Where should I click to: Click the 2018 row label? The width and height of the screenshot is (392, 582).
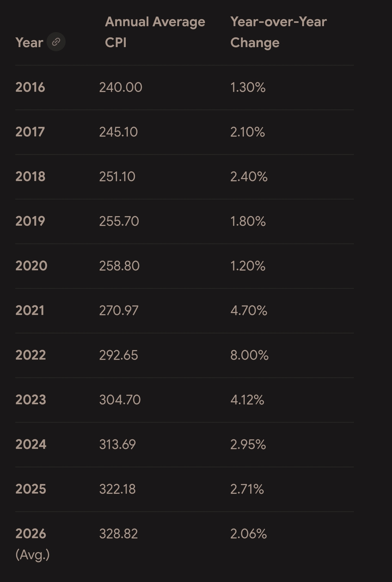coord(30,177)
